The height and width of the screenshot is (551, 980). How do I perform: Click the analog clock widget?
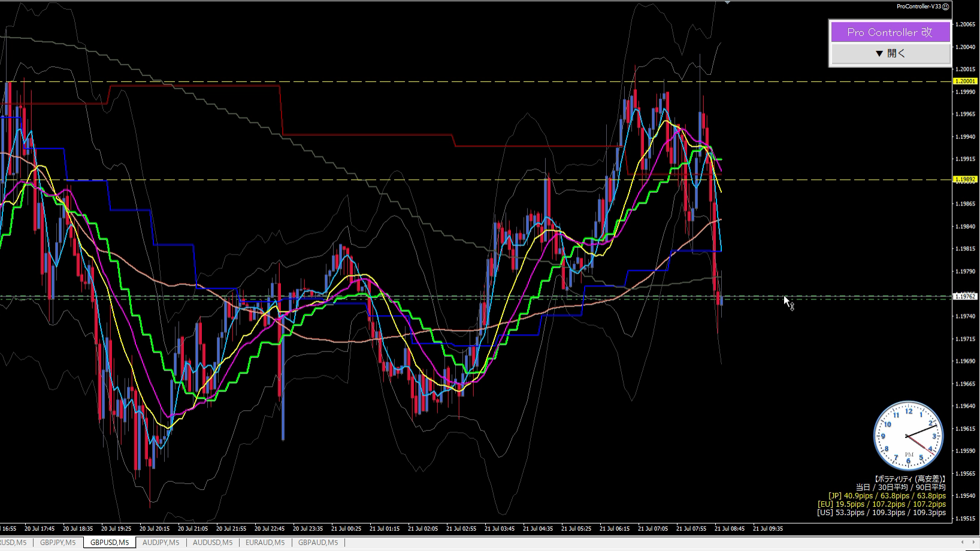tap(909, 435)
